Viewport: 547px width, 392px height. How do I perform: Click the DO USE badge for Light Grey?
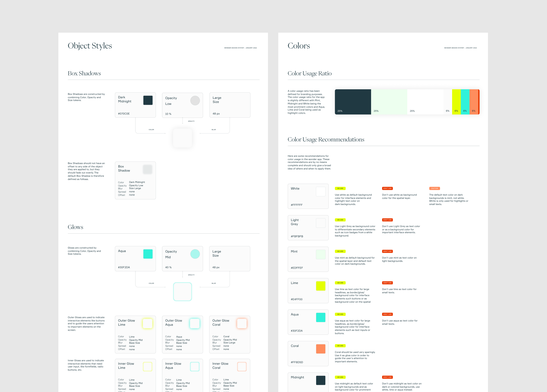[340, 220]
